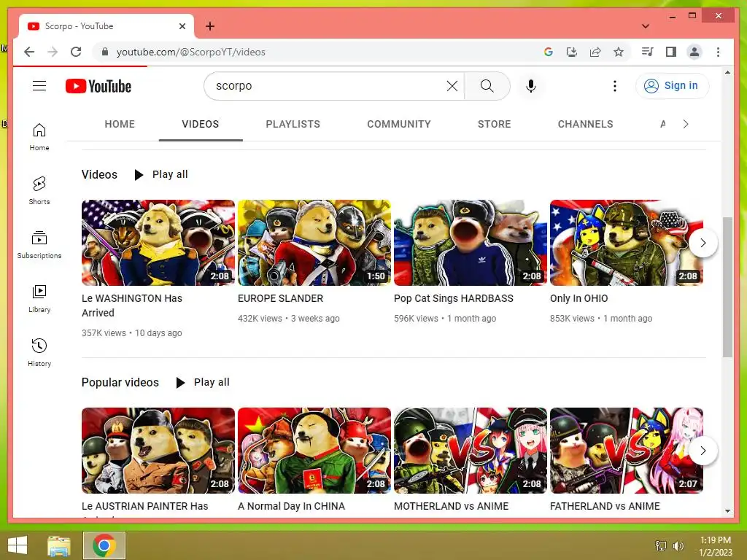Click the page vertical scrollbar thumb

pyautogui.click(x=727, y=287)
